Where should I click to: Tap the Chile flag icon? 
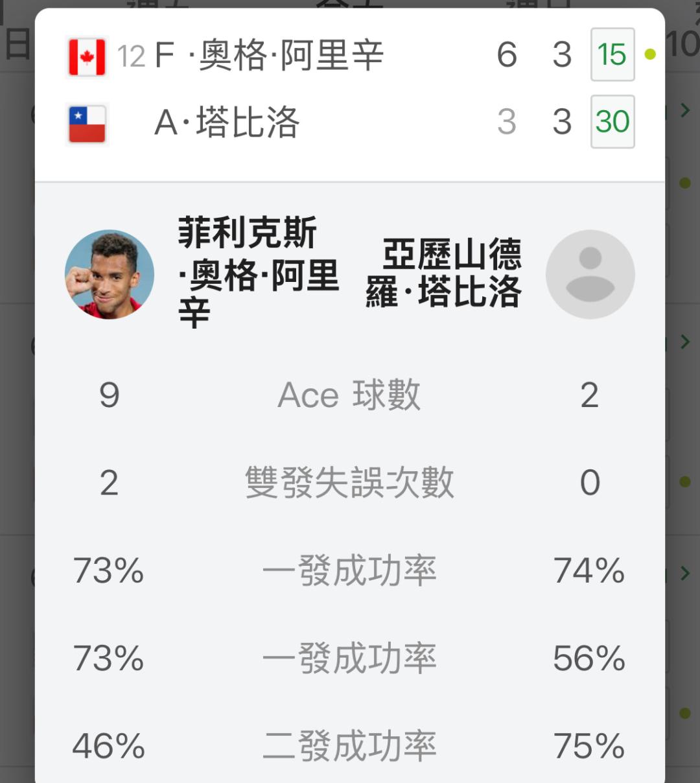(x=87, y=124)
